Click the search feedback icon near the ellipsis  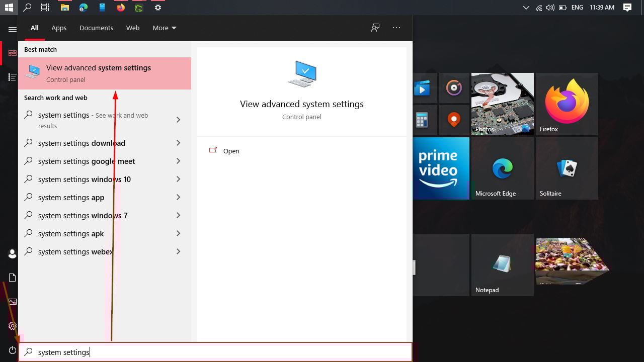[x=375, y=28]
